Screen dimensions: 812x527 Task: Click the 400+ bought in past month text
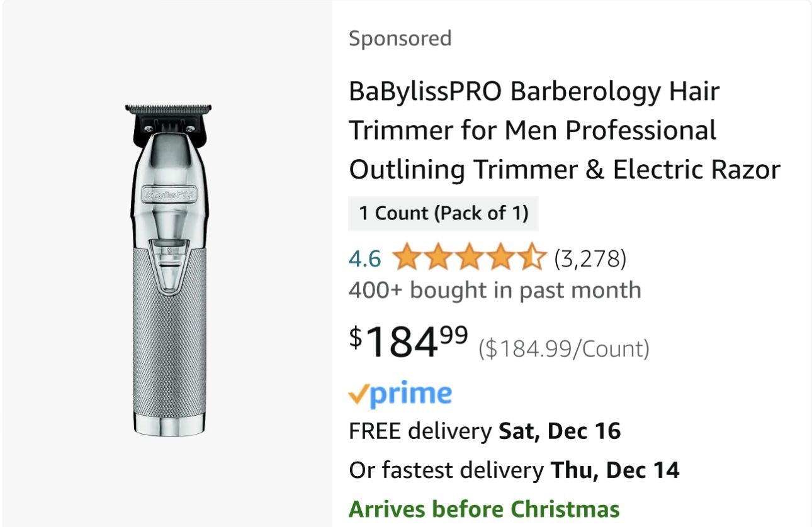tap(494, 290)
